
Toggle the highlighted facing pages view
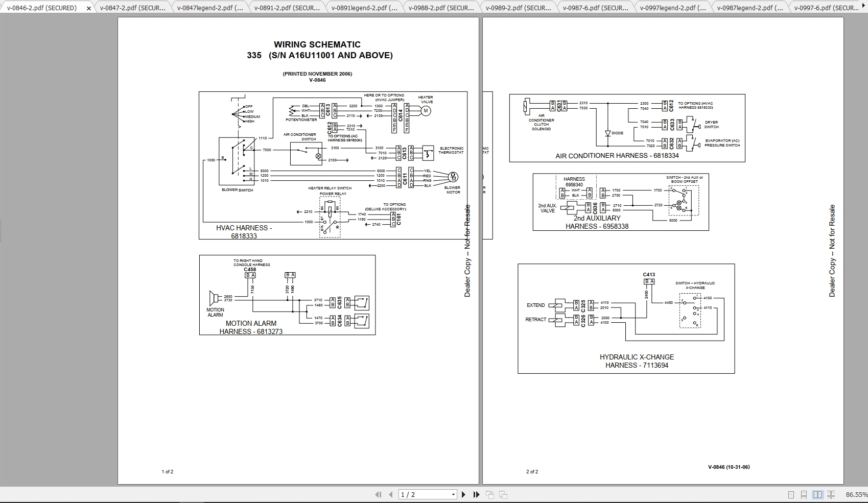(818, 494)
